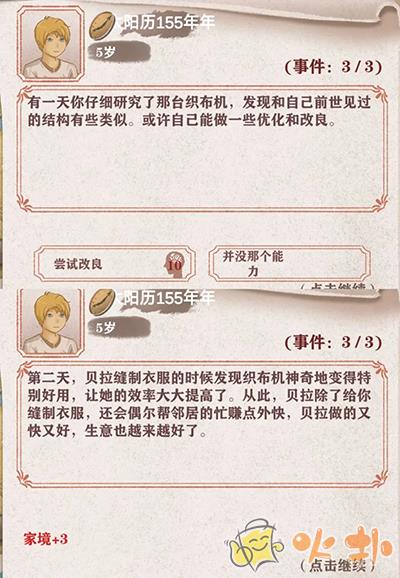Viewport: 400px width, 578px height.
Task: Click the lower 事件 3/3 counter
Action: (333, 342)
